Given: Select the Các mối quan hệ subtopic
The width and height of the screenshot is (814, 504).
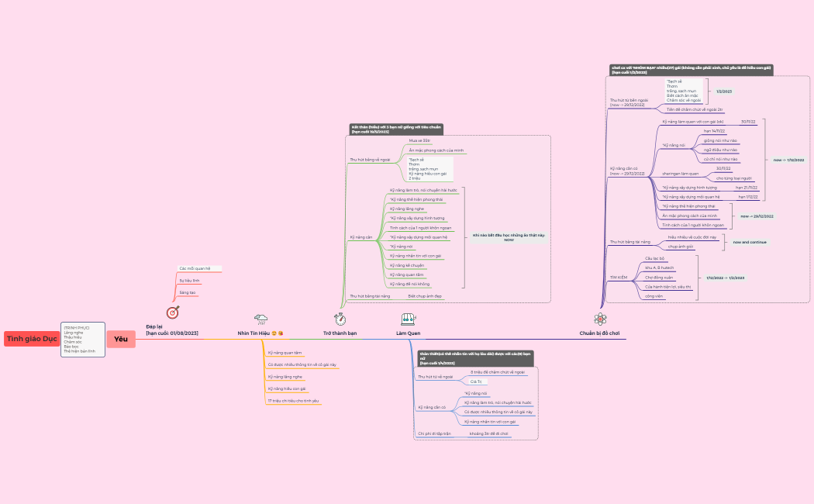Looking at the screenshot, I should [x=199, y=269].
